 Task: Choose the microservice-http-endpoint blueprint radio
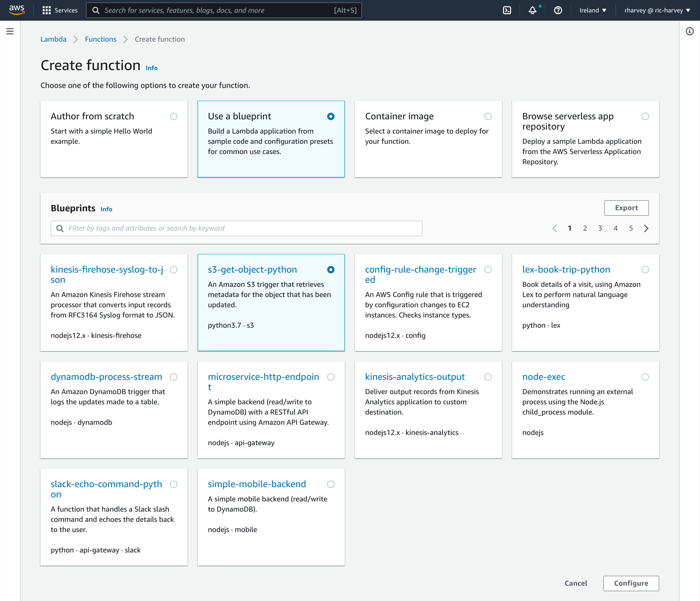(x=331, y=377)
